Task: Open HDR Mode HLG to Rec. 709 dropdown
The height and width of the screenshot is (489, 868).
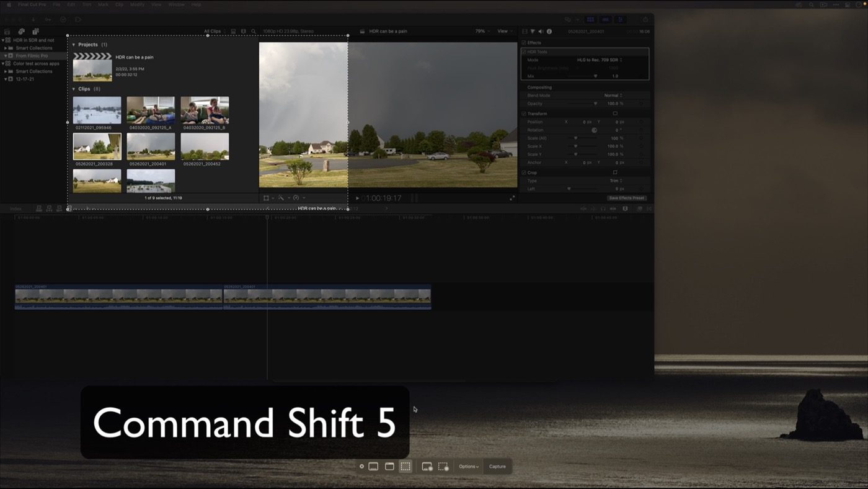Action: 600,60
